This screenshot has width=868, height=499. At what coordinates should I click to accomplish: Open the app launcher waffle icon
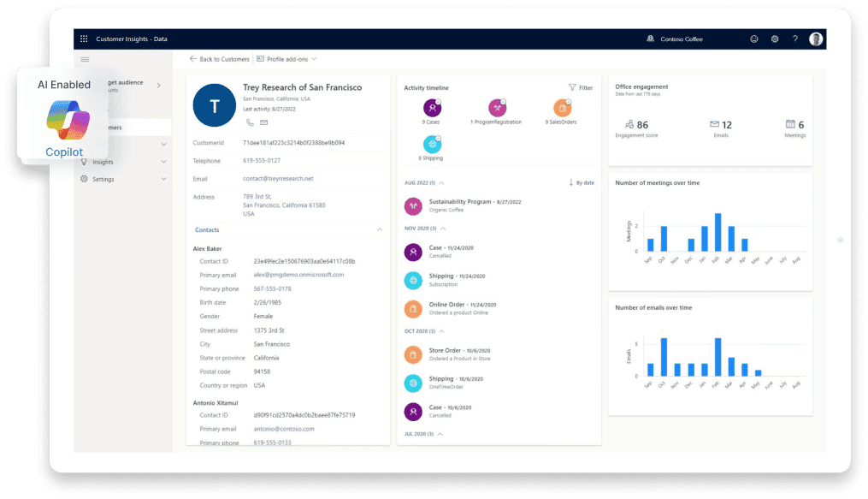click(x=84, y=39)
